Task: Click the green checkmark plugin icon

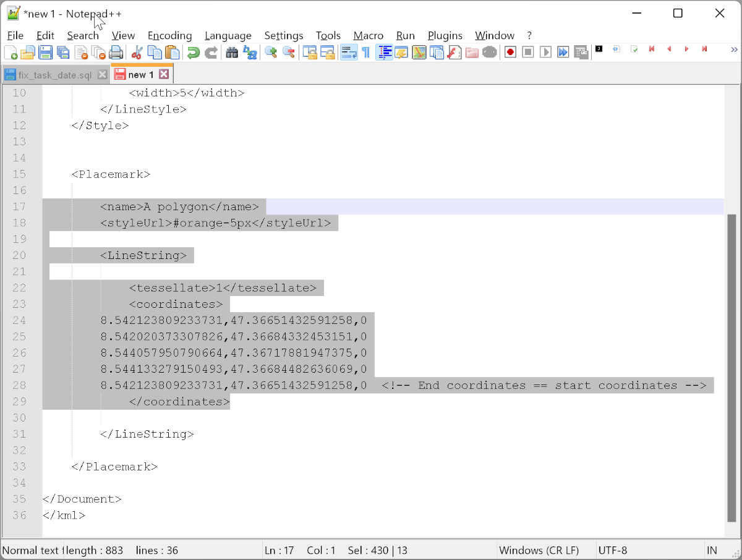Action: pyautogui.click(x=634, y=49)
